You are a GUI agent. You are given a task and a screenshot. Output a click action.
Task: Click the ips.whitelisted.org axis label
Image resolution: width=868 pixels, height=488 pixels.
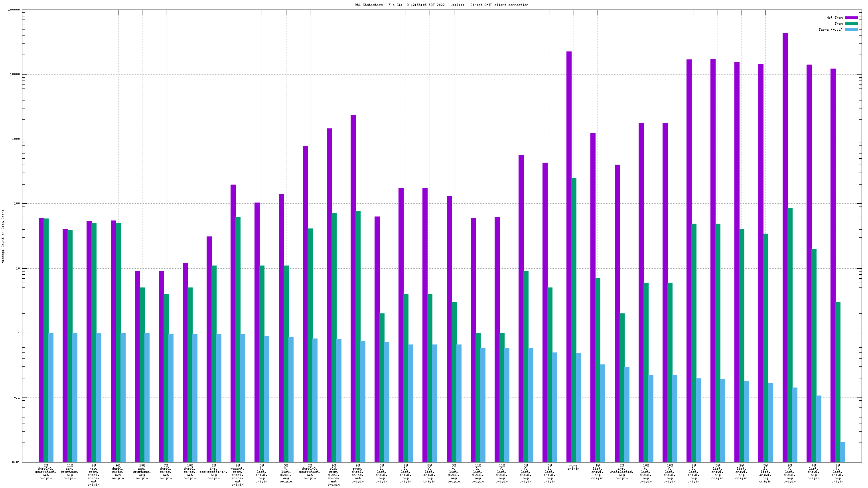click(621, 472)
